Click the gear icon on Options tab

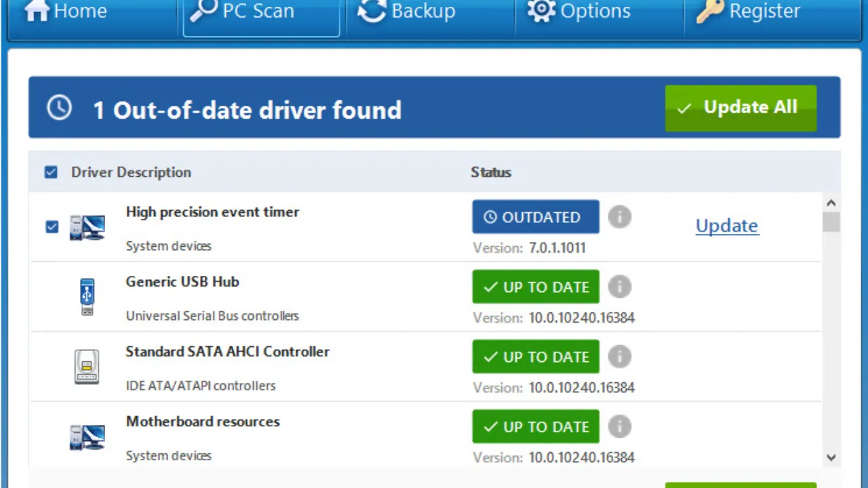pyautogui.click(x=541, y=10)
